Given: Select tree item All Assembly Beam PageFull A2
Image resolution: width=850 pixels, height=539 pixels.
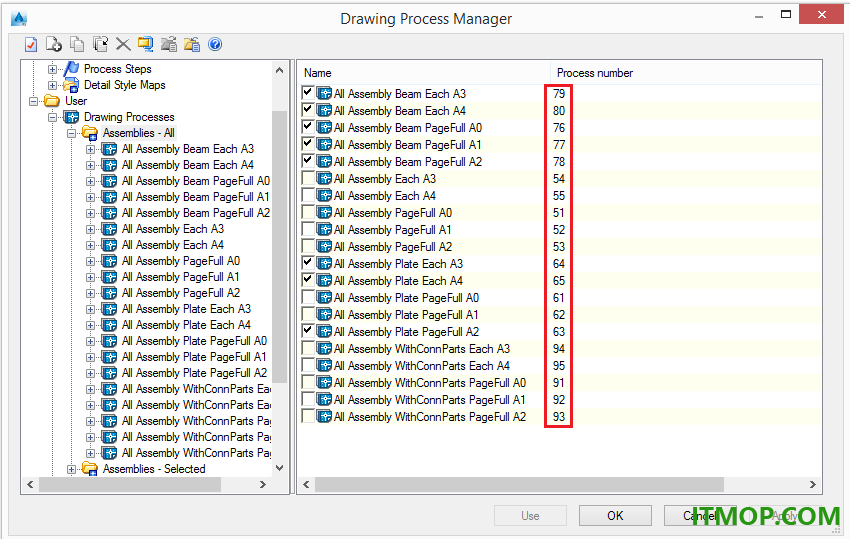Looking at the screenshot, I should click(196, 213).
